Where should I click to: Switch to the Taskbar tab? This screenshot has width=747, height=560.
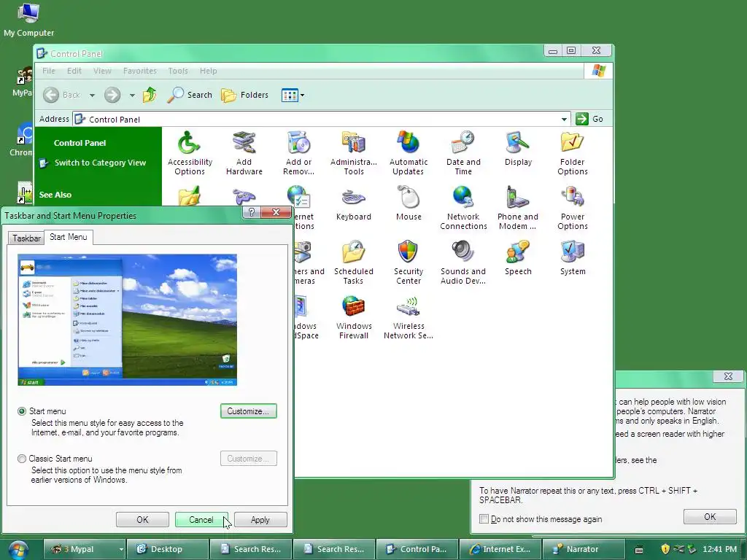coord(26,238)
